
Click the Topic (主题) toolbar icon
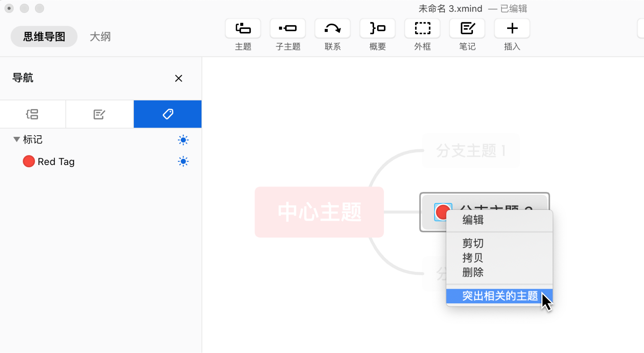point(243,29)
